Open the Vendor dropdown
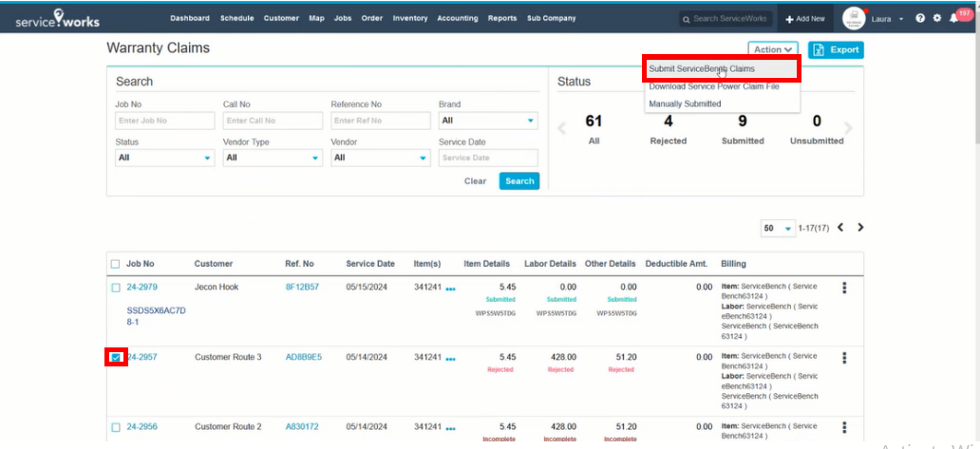The image size is (980, 449). coord(381,158)
